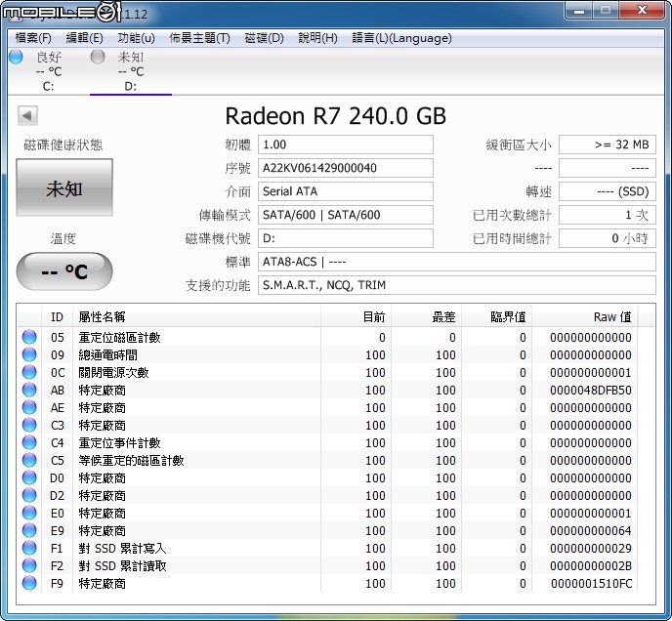Click the Raw 值 column header
Viewport: 672px width, 621px height.
tap(584, 317)
